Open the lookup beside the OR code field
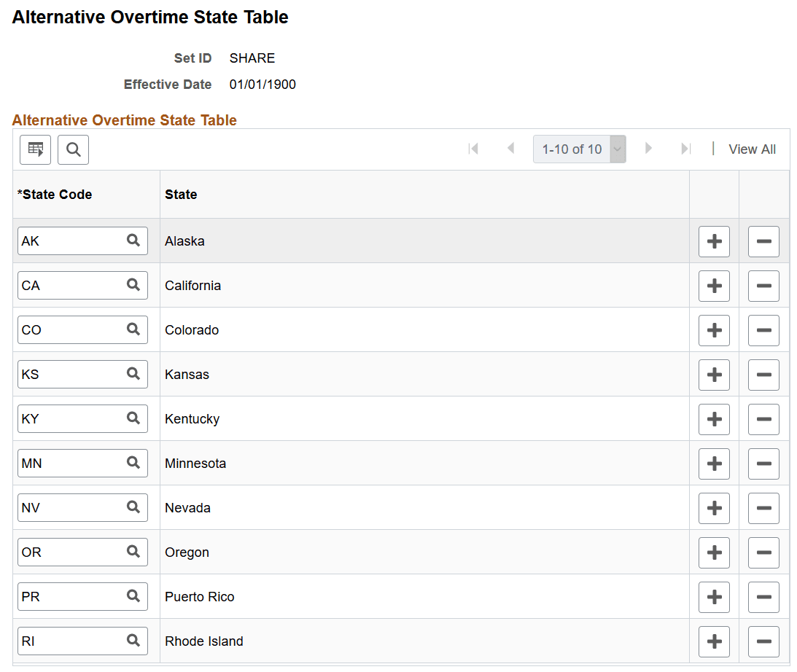This screenshot has height=672, width=797. point(133,552)
